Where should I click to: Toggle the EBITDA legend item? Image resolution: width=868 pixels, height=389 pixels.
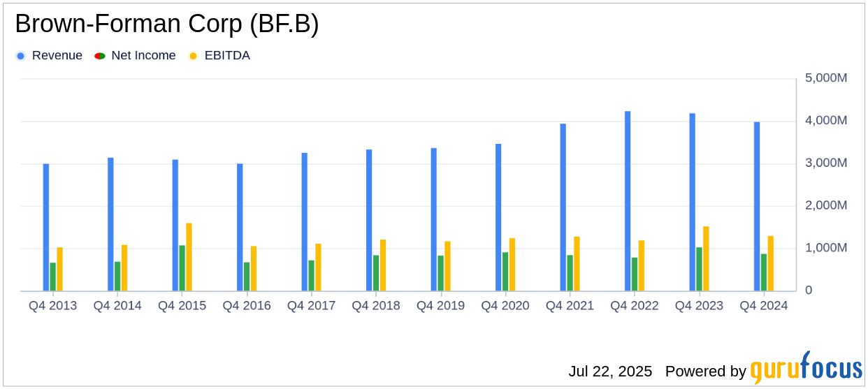(x=219, y=56)
